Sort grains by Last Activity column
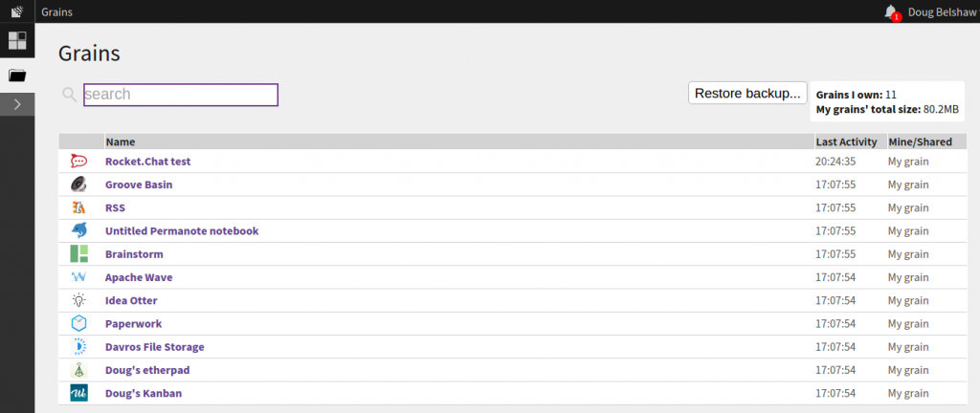The image size is (980, 413). click(846, 141)
